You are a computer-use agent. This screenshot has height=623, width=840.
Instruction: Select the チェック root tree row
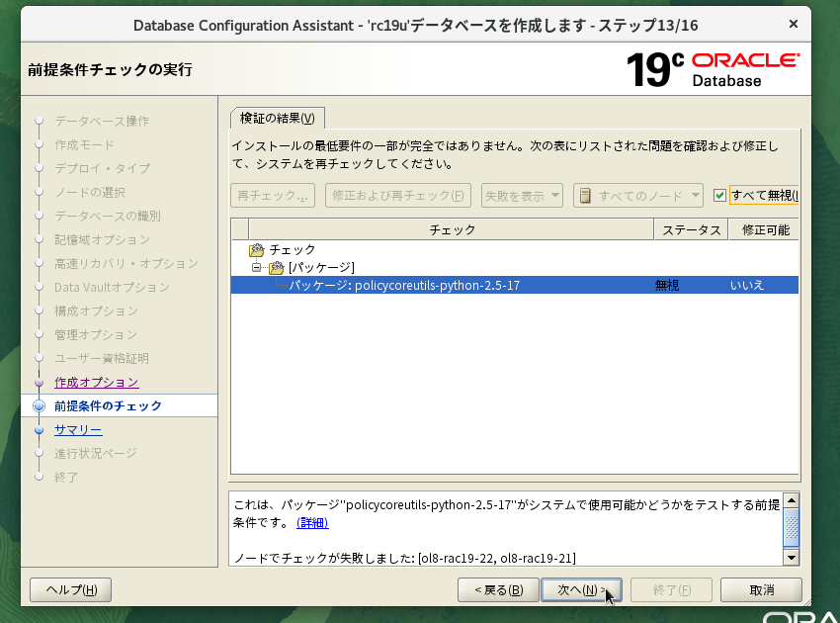click(x=514, y=250)
